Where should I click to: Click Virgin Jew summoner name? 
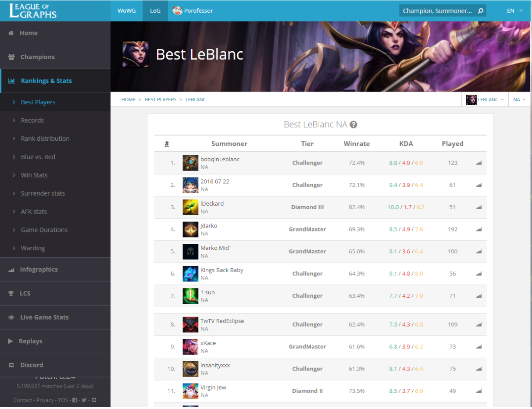point(213,388)
